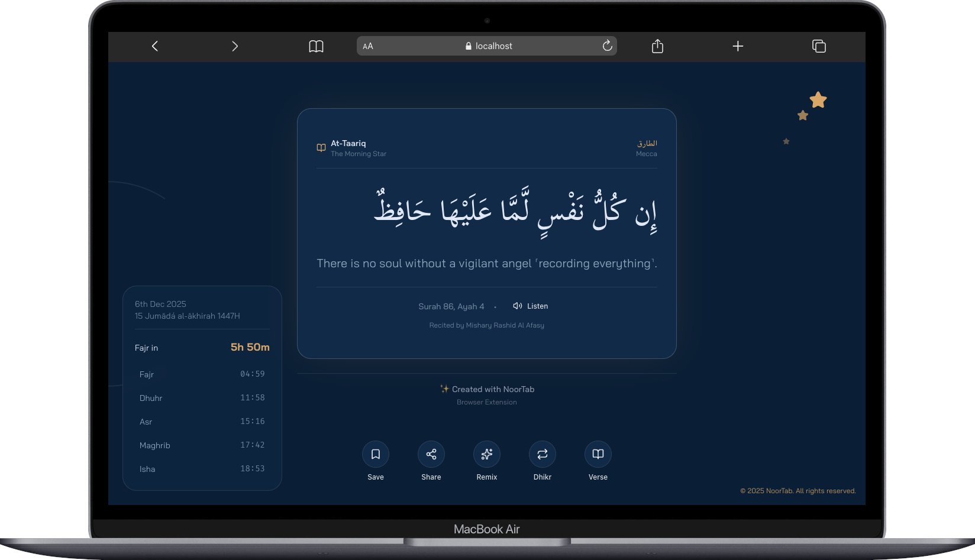Screen dimensions: 975x560
Task: Navigate back using the Safari back arrow
Action: [155, 46]
